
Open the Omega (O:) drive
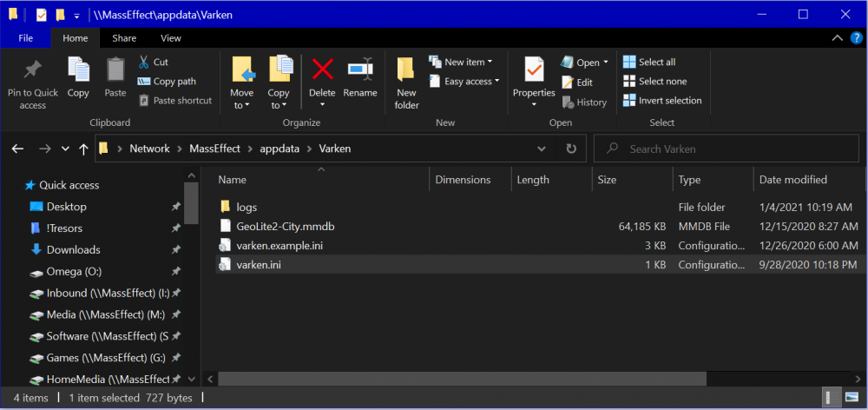point(74,272)
